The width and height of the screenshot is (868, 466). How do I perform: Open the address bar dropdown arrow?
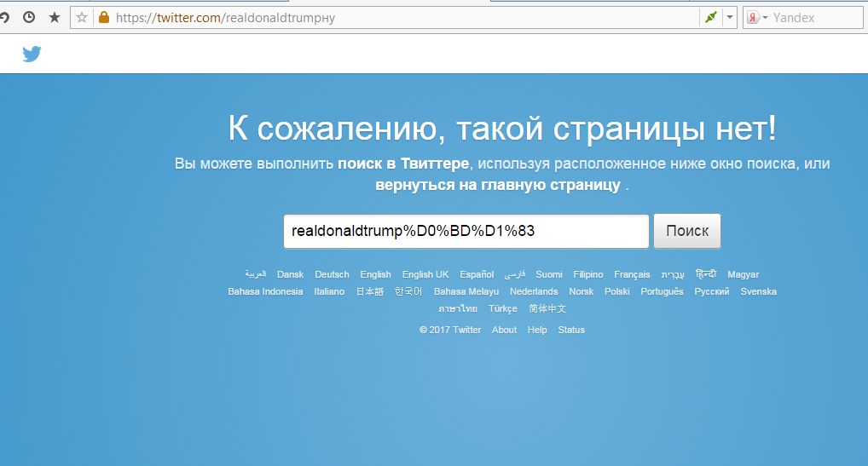pos(730,17)
